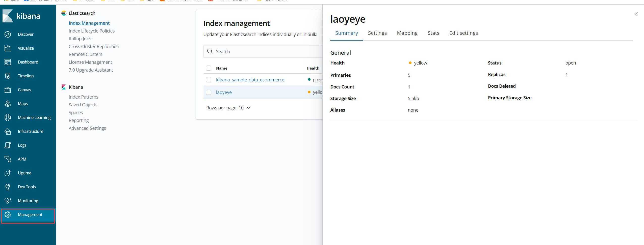This screenshot has width=644, height=245.
Task: Switch to the Stats tab
Action: click(433, 33)
